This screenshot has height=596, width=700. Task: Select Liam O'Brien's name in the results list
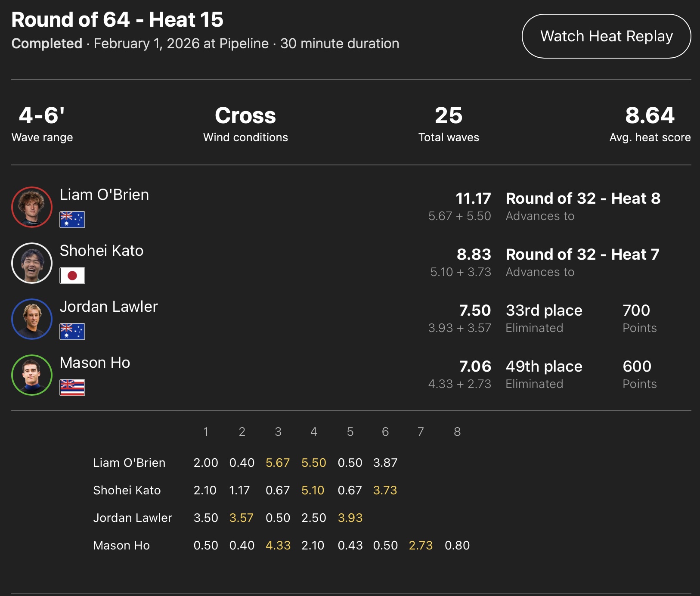coord(104,195)
